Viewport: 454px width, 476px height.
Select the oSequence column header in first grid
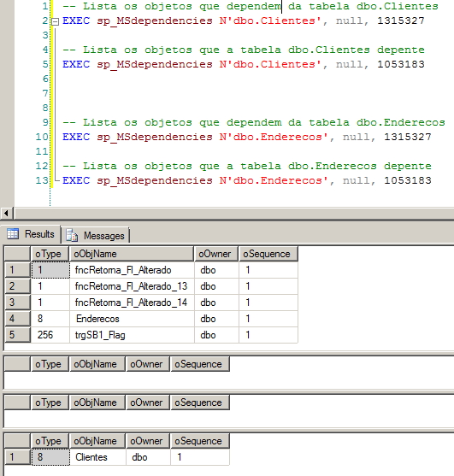(x=268, y=254)
